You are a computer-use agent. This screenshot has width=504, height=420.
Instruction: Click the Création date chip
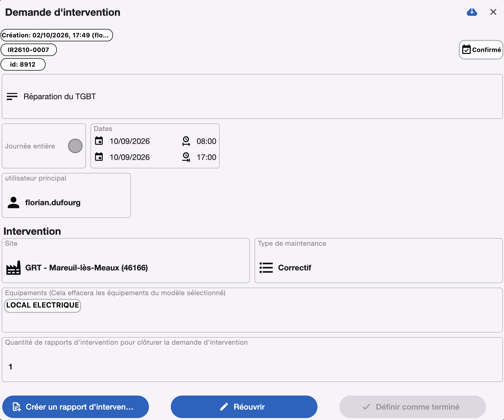click(x=56, y=35)
